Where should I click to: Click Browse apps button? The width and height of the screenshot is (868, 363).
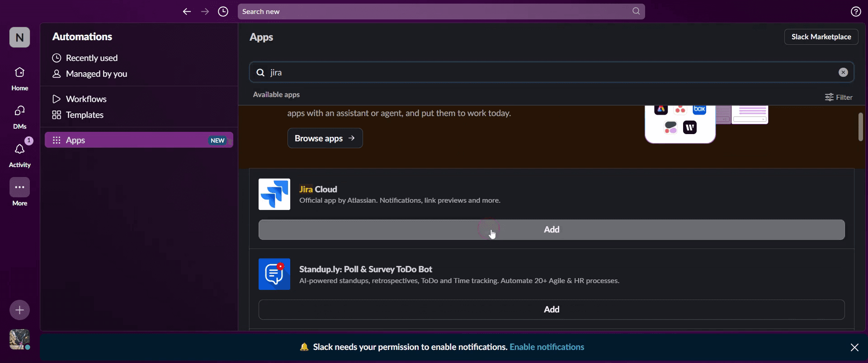click(x=325, y=138)
